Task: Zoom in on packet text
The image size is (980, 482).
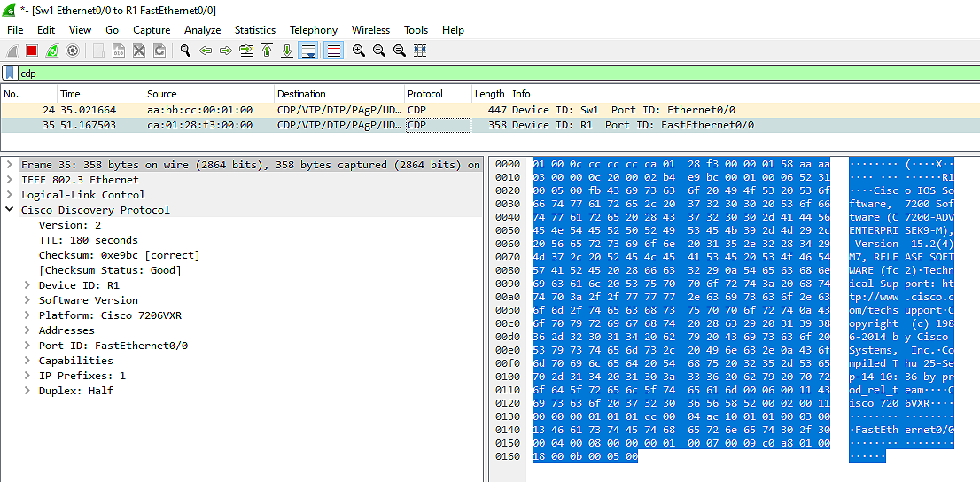Action: point(359,51)
